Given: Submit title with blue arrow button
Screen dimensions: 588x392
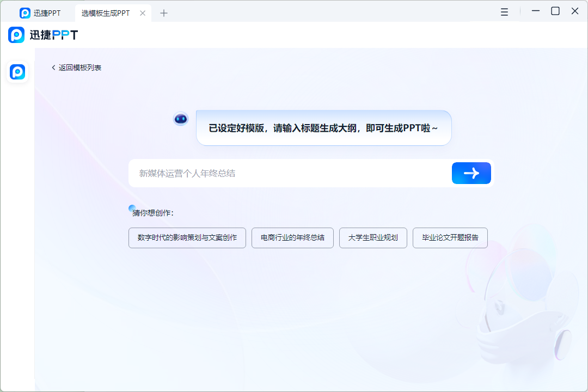Looking at the screenshot, I should (x=471, y=173).
